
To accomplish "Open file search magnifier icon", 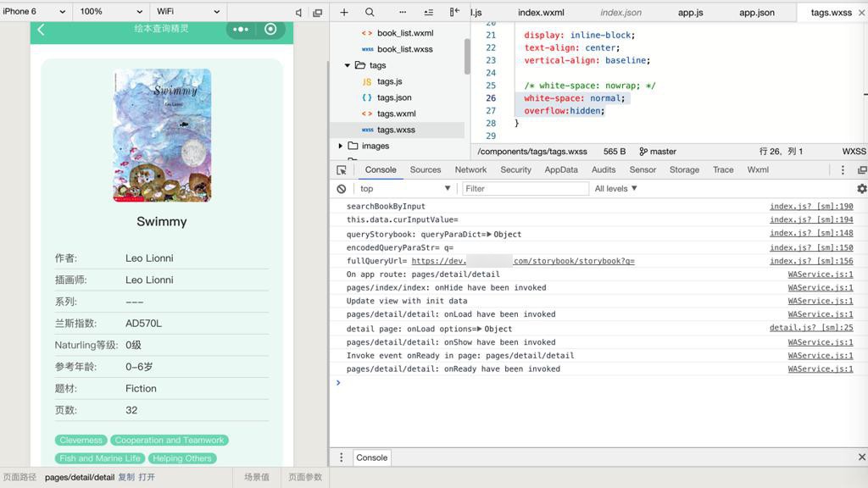I will tap(370, 12).
